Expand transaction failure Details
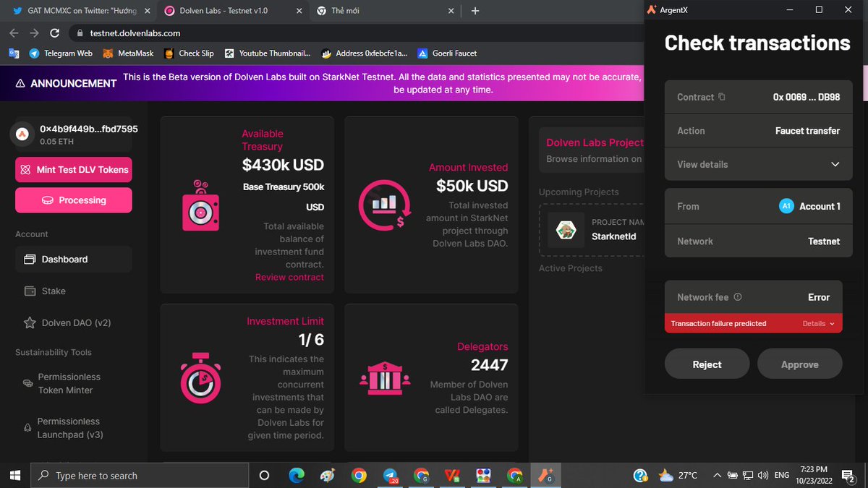 click(x=818, y=323)
